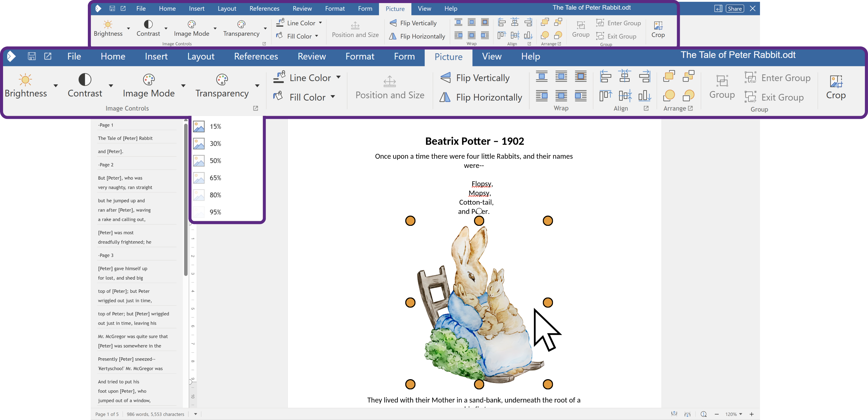Choose 15% transparency from the dropdown list
The image size is (868, 420).
tap(227, 126)
